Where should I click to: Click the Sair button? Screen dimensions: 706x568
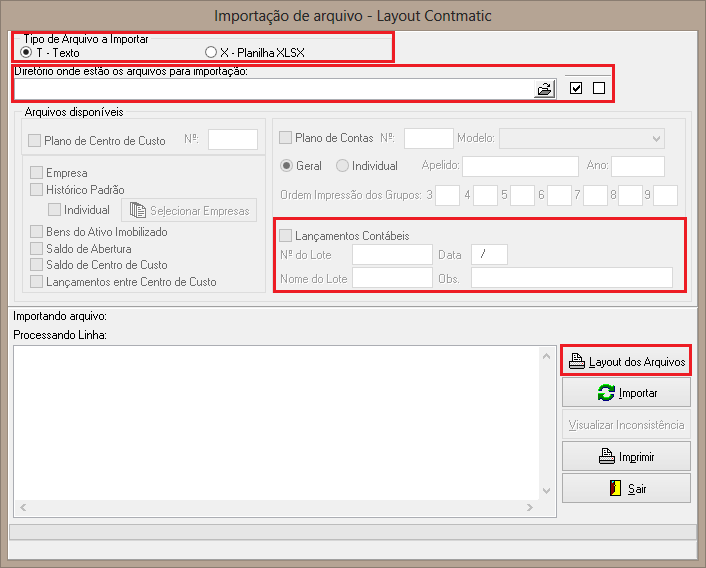626,488
